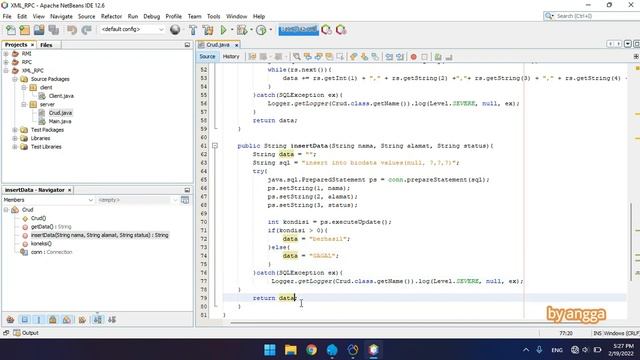
Task: Collapse the XML_RPC project node
Action: 6,71
